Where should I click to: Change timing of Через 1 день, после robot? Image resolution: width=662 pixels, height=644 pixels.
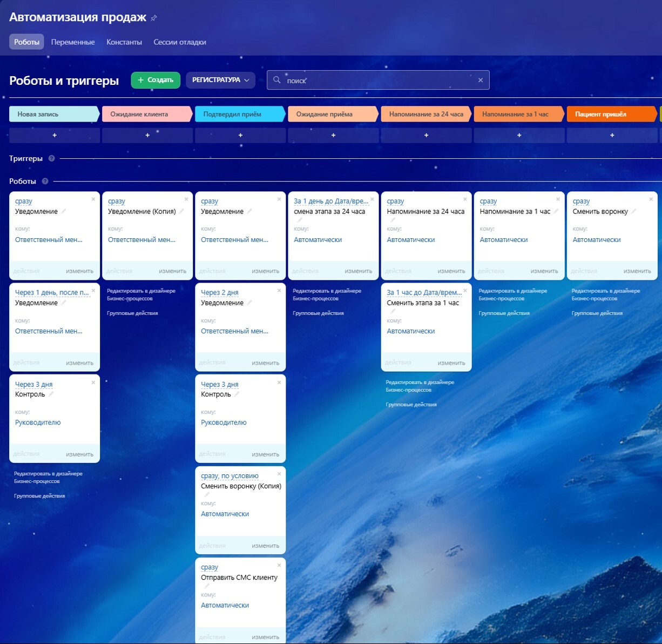pos(52,292)
